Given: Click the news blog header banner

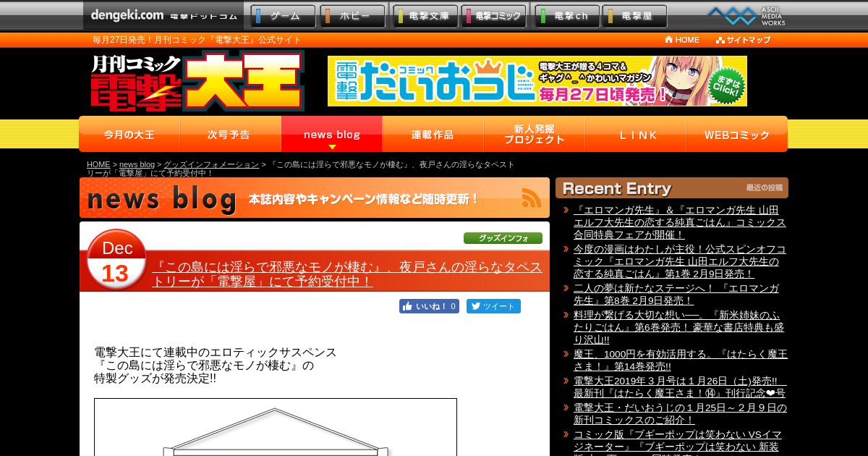Looking at the screenshot, I should click(x=315, y=198).
